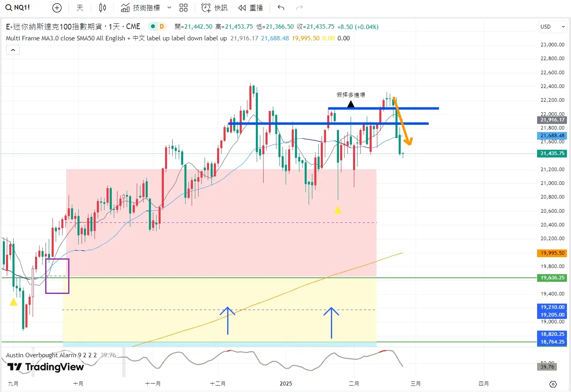Viewport: 571px width, 392px height.
Task: Select the 天 timeframe interval
Action: [x=80, y=8]
